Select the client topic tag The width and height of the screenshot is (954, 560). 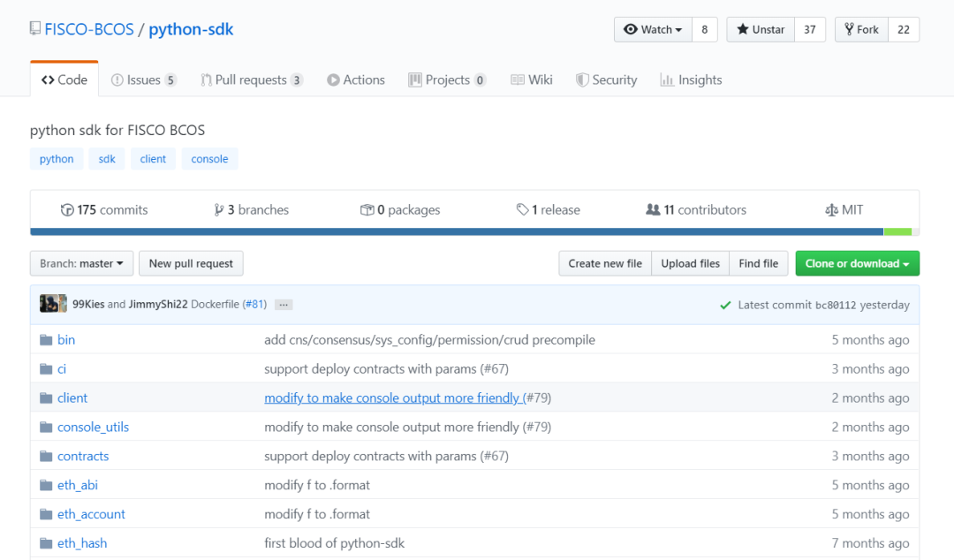tap(153, 159)
